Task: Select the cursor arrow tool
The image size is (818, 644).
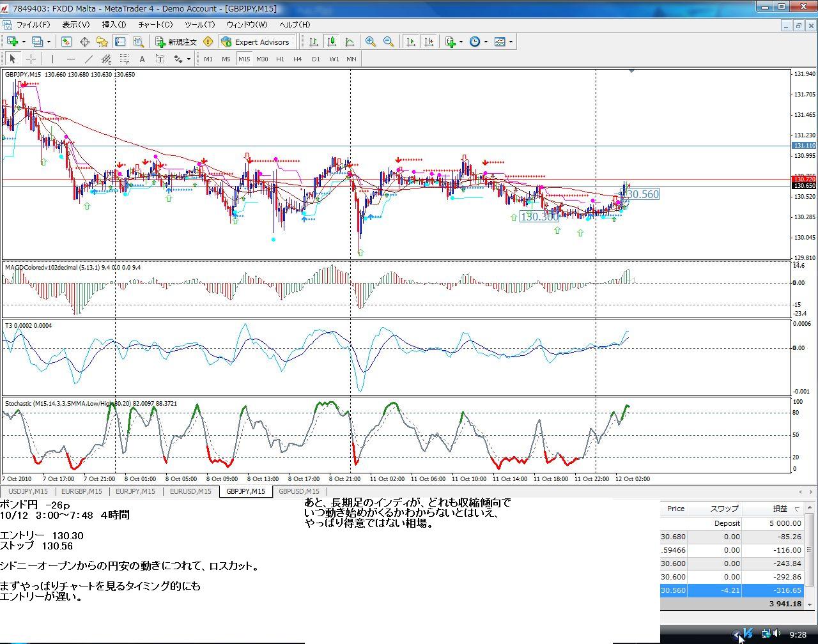Action: [x=12, y=59]
